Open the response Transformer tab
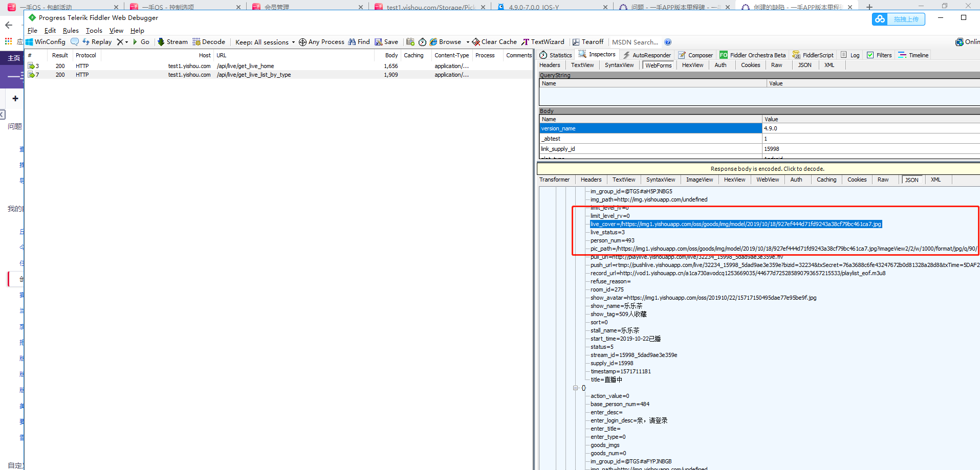Viewport: 980px width, 470px height. point(554,180)
